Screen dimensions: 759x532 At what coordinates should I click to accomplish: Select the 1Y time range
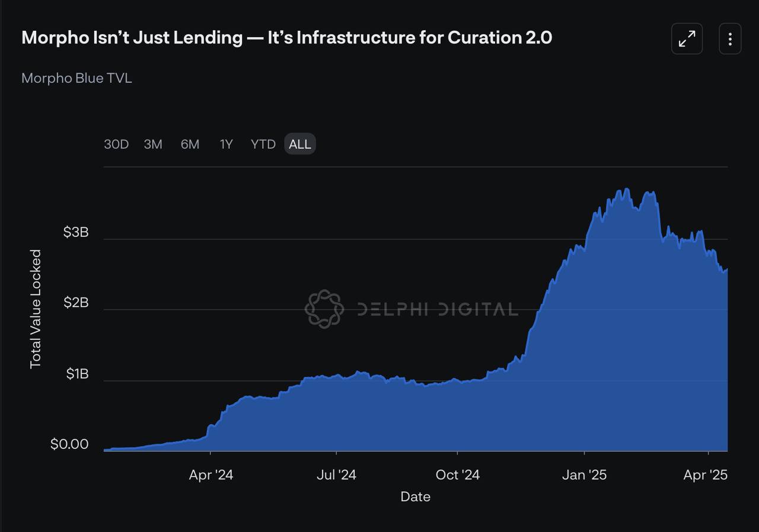(x=226, y=144)
